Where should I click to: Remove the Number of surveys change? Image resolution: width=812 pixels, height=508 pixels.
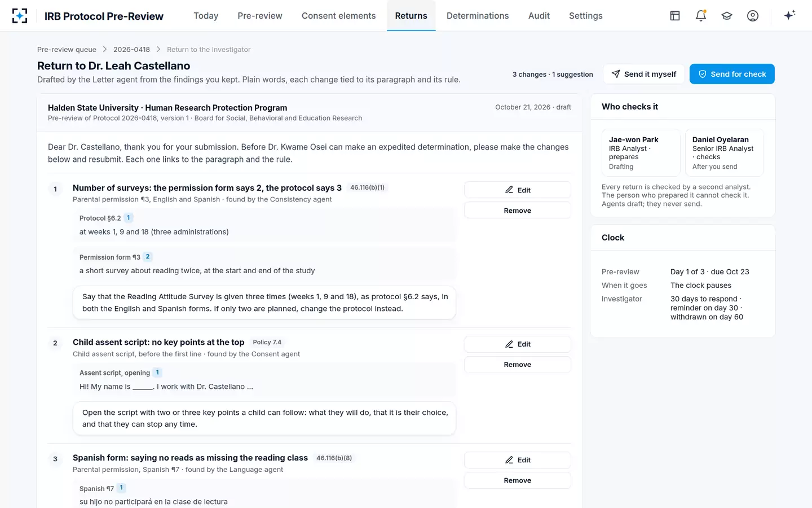tap(518, 211)
